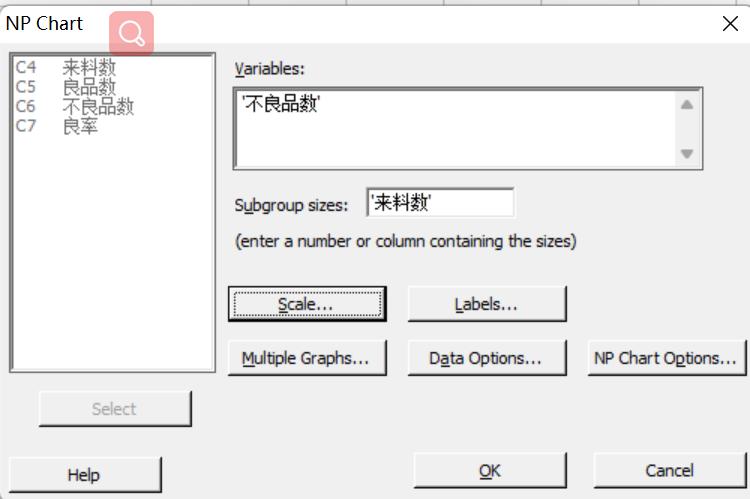
Task: Click the Variables box scrollbar track
Action: click(687, 129)
